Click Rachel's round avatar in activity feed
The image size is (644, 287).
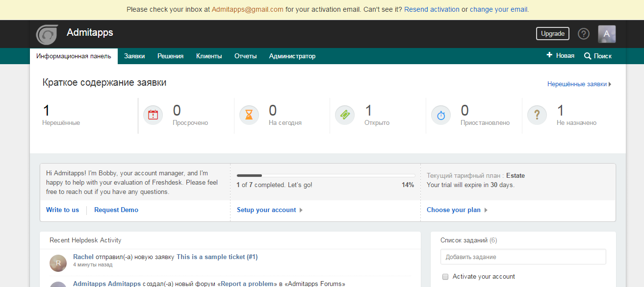coord(58,263)
